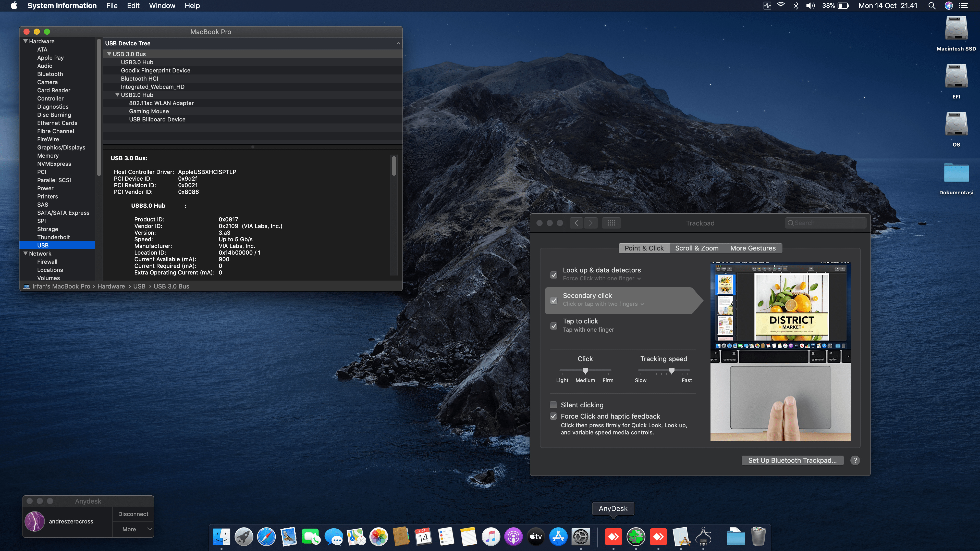The height and width of the screenshot is (551, 980).
Task: Open the Show All grid in Trackpad preferences
Action: point(611,223)
